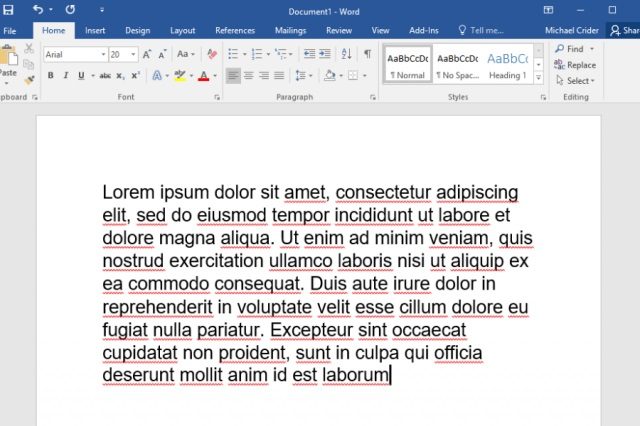Clear all formatting from the text
Image resolution: width=640 pixels, height=426 pixels.
coord(211,54)
